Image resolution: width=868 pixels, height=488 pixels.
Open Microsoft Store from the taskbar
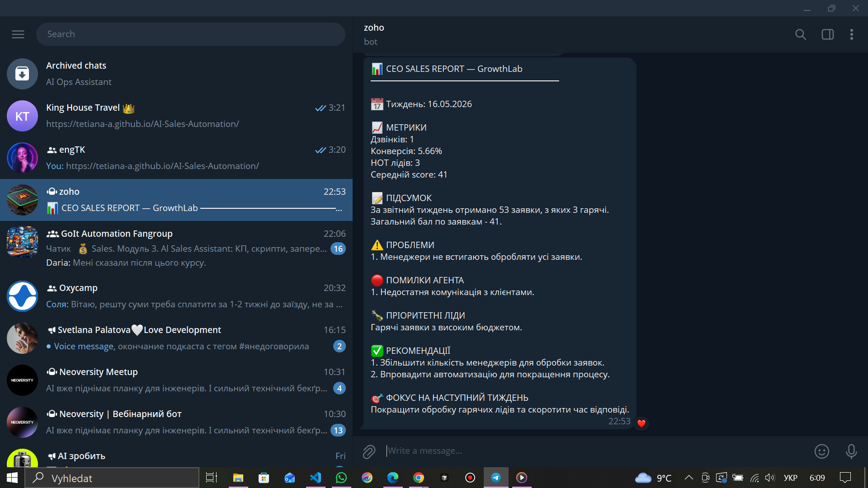click(x=264, y=478)
